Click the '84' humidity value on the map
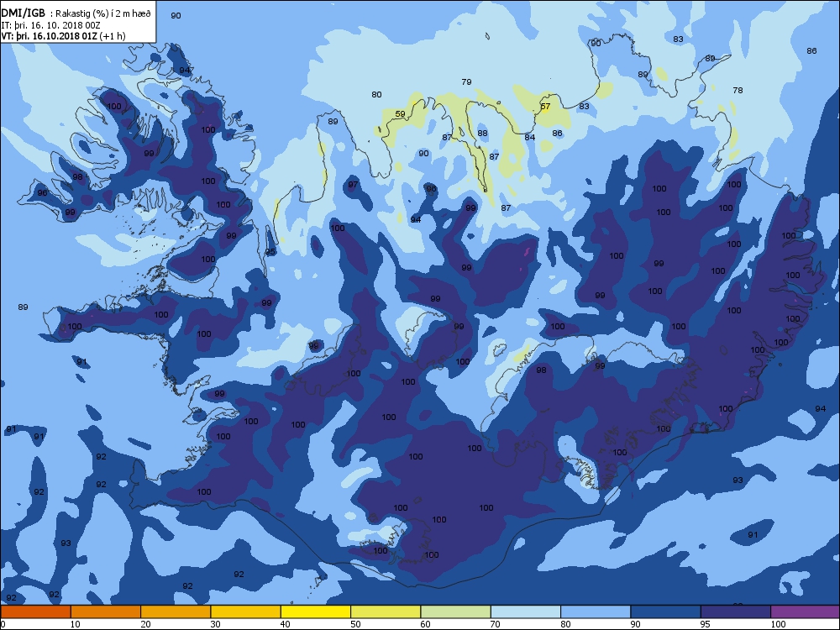840x630 pixels. (530, 138)
